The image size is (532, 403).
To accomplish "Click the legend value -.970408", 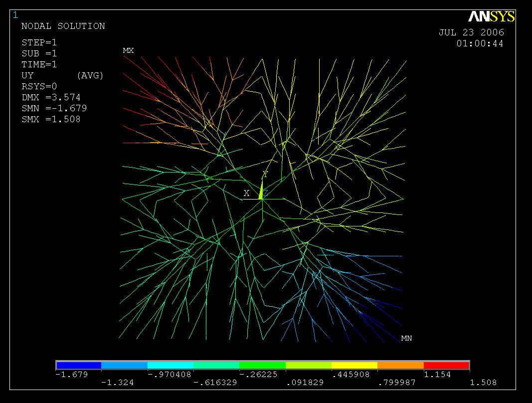I will coord(170,375).
